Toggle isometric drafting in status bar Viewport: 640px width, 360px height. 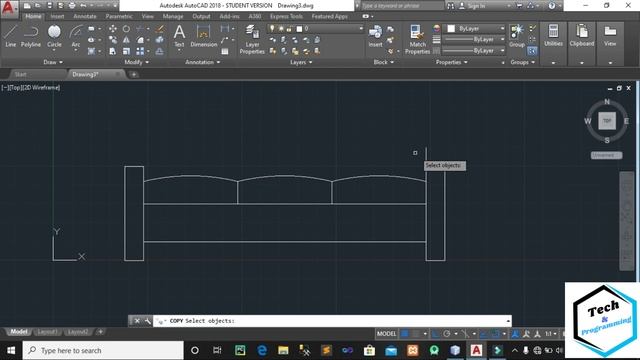pos(464,334)
